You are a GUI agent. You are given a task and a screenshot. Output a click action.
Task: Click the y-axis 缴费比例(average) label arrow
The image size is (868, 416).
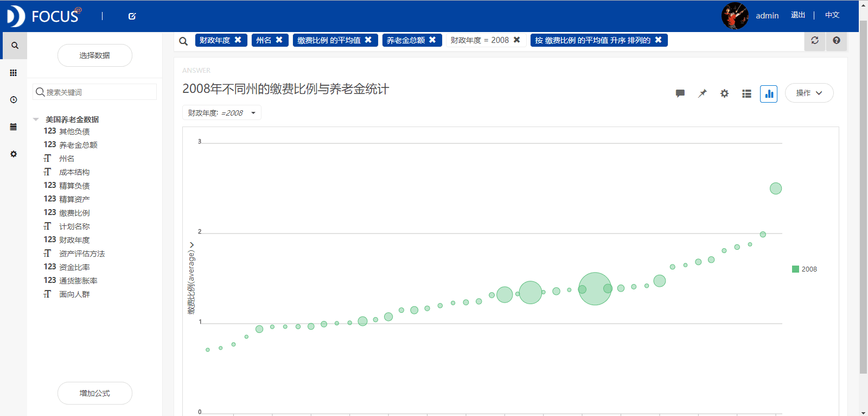(191, 245)
